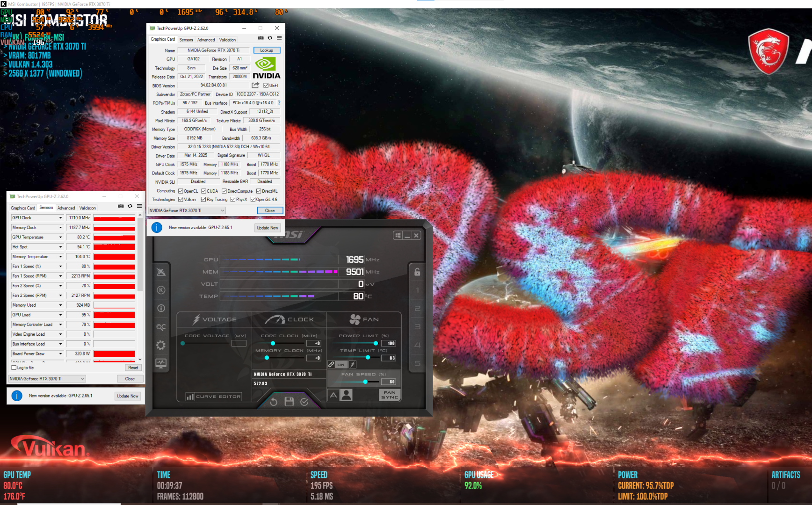This screenshot has height=505, width=812.
Task: Select Afterburner profile slot 3
Action: coord(417,327)
